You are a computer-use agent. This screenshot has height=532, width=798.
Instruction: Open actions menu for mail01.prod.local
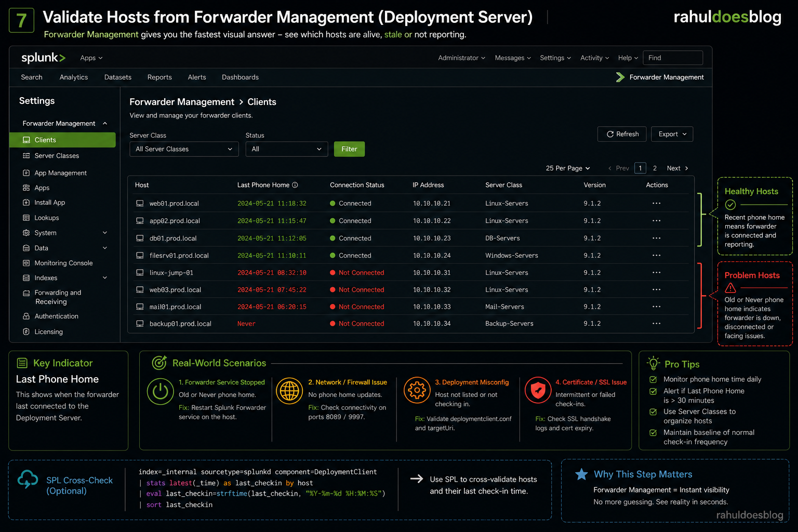tap(657, 307)
